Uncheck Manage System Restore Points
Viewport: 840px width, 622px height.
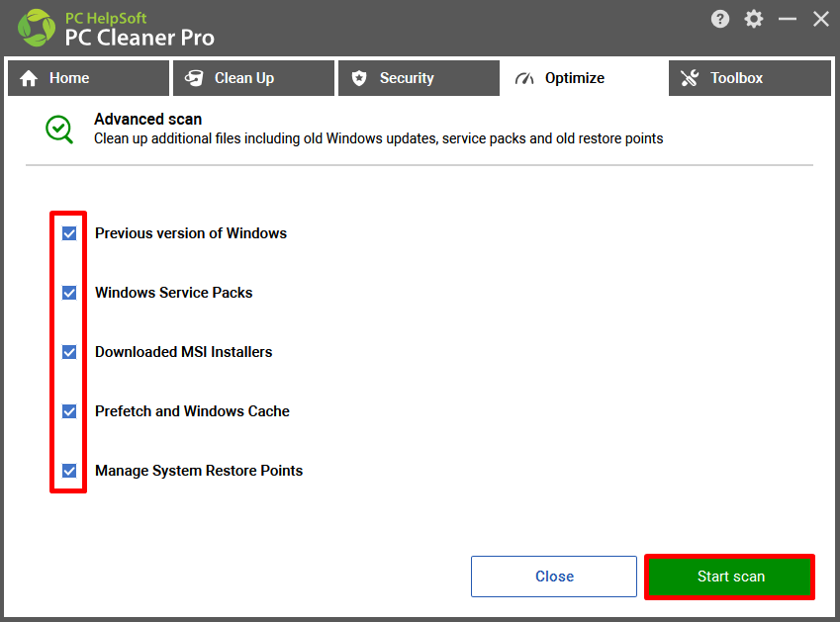click(69, 471)
